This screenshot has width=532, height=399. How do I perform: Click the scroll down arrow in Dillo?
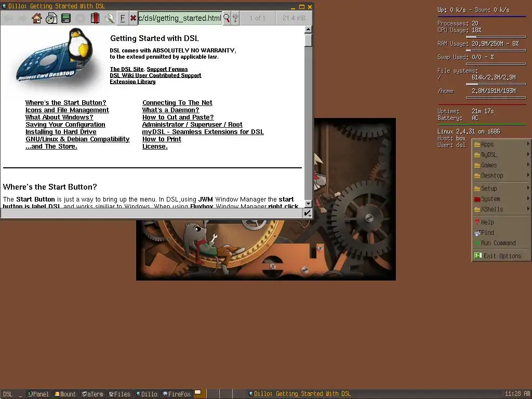[308, 204]
